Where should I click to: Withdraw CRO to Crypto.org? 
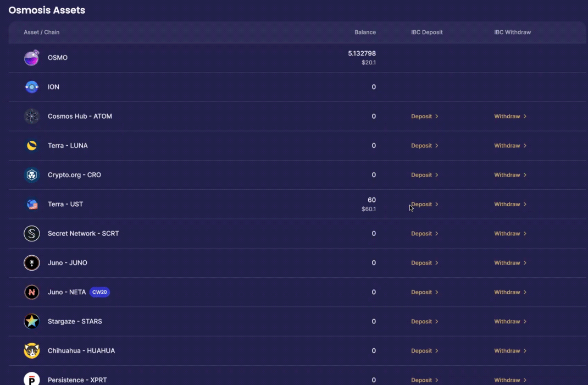[511, 175]
